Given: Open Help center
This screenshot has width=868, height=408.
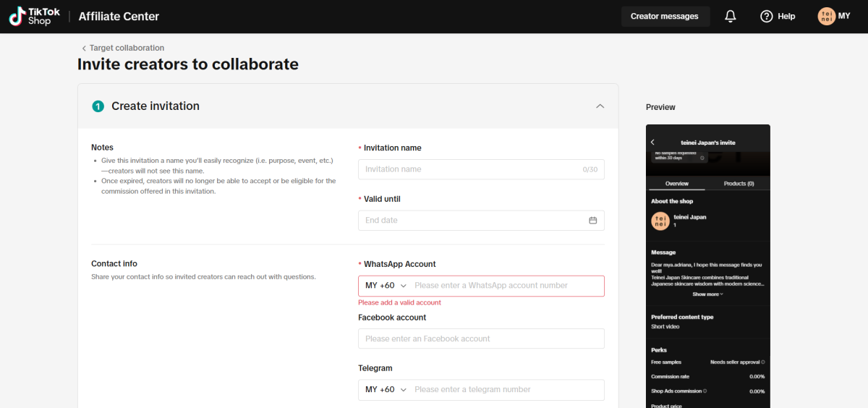Looking at the screenshot, I should click(x=778, y=17).
